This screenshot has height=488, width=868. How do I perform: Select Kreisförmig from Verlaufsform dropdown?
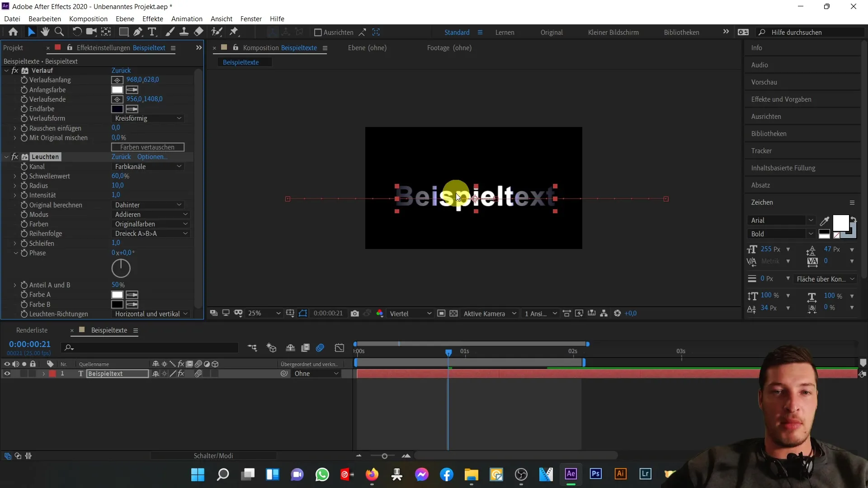(x=147, y=118)
